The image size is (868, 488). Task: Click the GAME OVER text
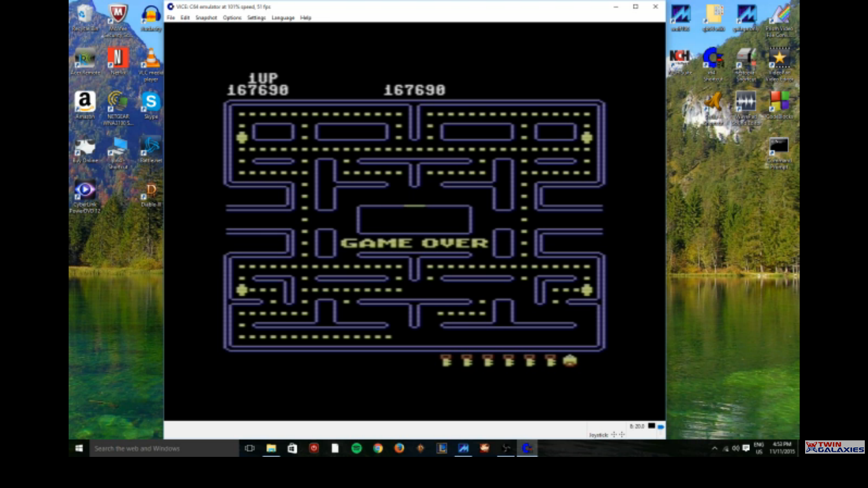click(x=414, y=243)
